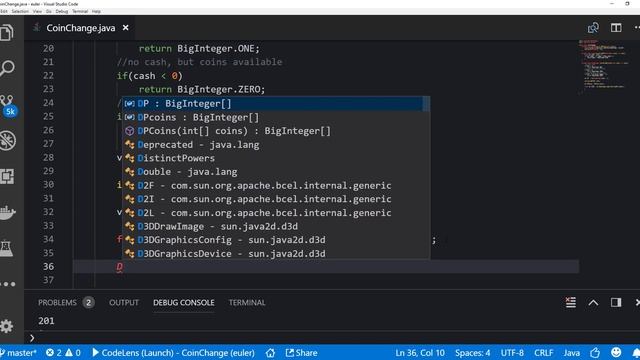Open the Help menu
Viewport: 640px width, 360px height.
[96, 11]
